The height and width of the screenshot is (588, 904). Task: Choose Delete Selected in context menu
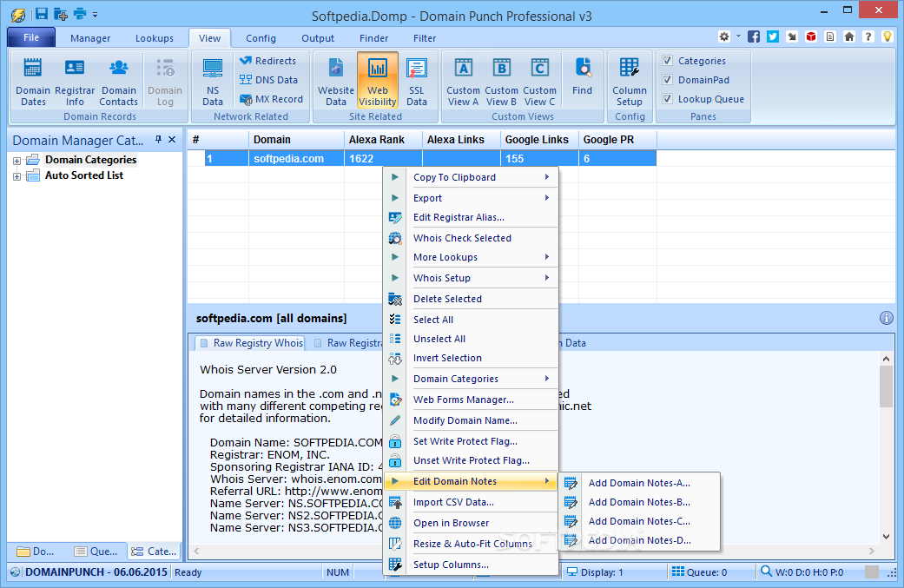click(x=471, y=299)
